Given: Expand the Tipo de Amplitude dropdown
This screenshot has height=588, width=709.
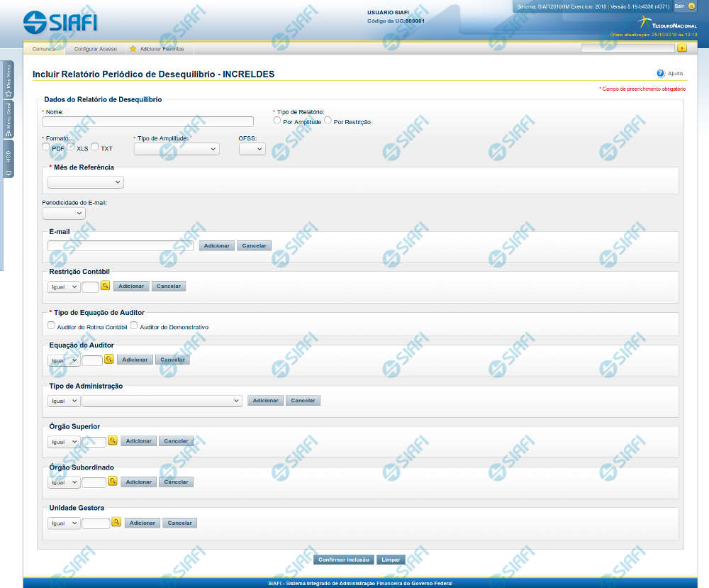Looking at the screenshot, I should 176,149.
